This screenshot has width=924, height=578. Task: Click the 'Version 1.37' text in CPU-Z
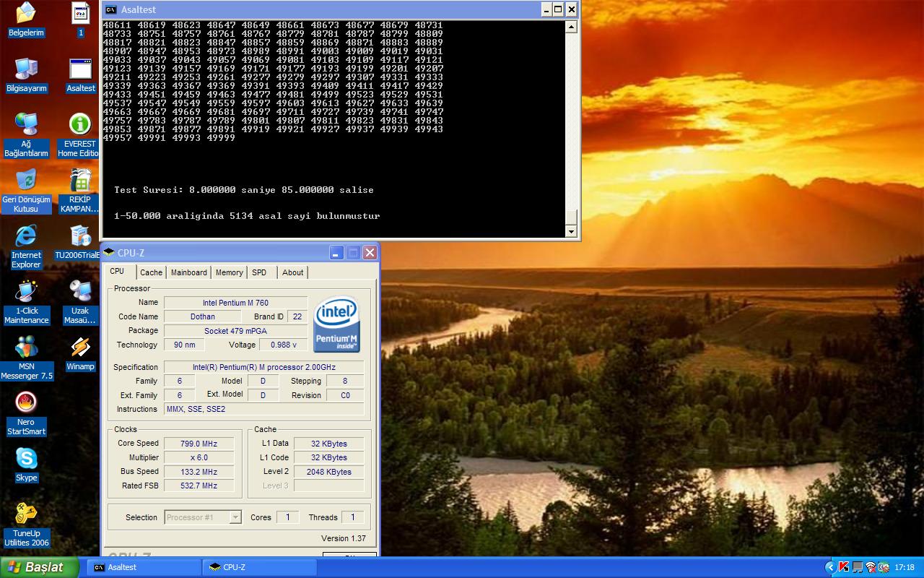(344, 538)
